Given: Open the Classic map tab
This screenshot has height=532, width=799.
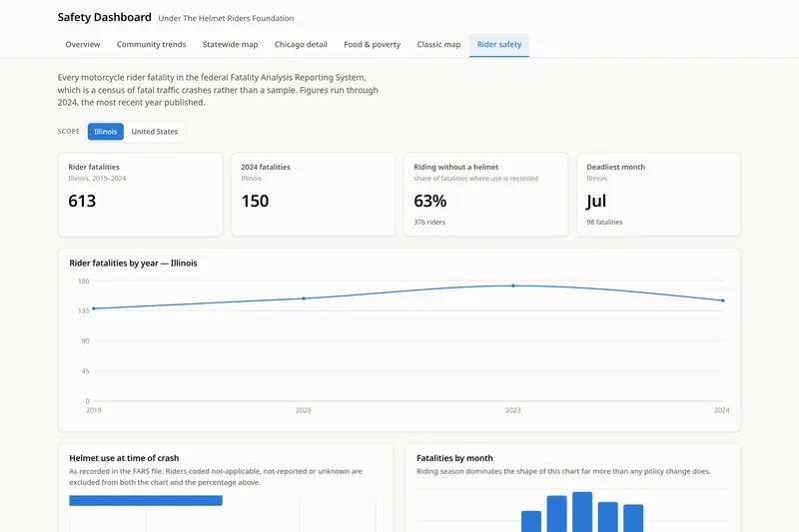Looking at the screenshot, I should click(438, 44).
